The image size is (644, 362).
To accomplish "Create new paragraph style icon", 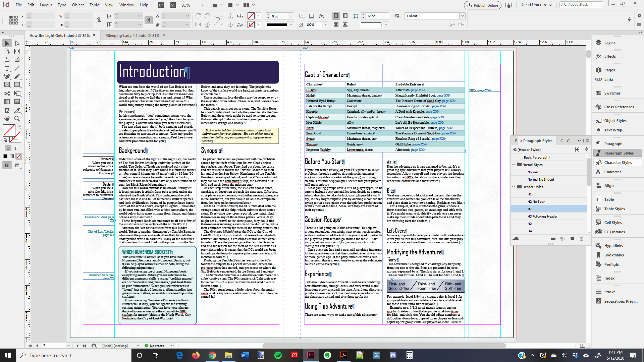I will coord(572,239).
